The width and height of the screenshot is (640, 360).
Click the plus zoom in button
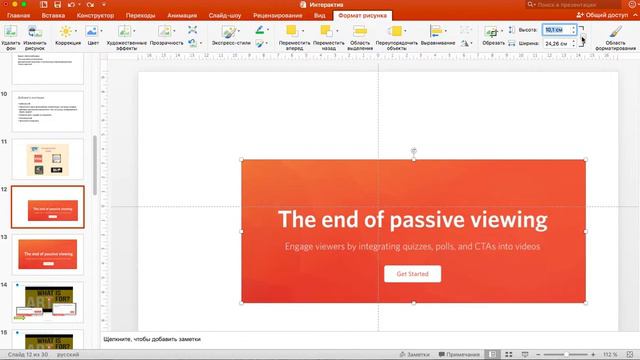(x=593, y=354)
